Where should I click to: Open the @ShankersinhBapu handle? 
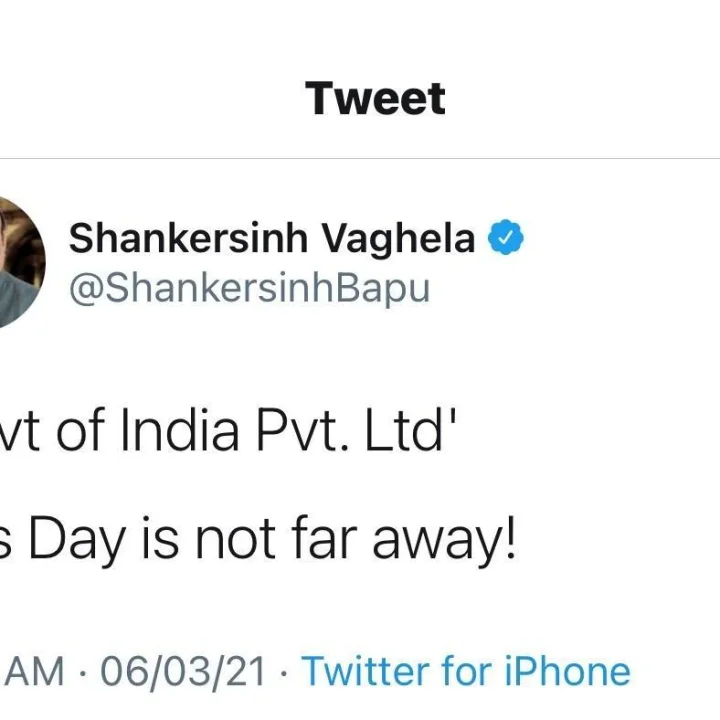click(x=249, y=288)
